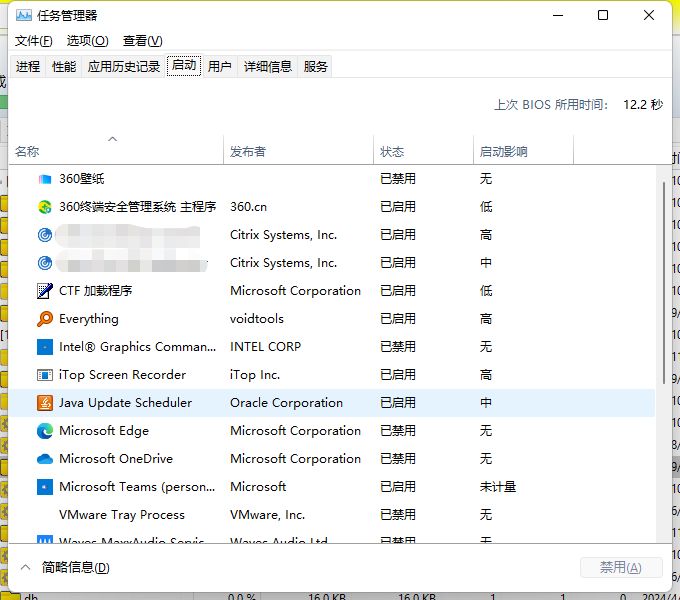Click the Oracle Corporation publisher cell
680x600 pixels.
point(286,403)
